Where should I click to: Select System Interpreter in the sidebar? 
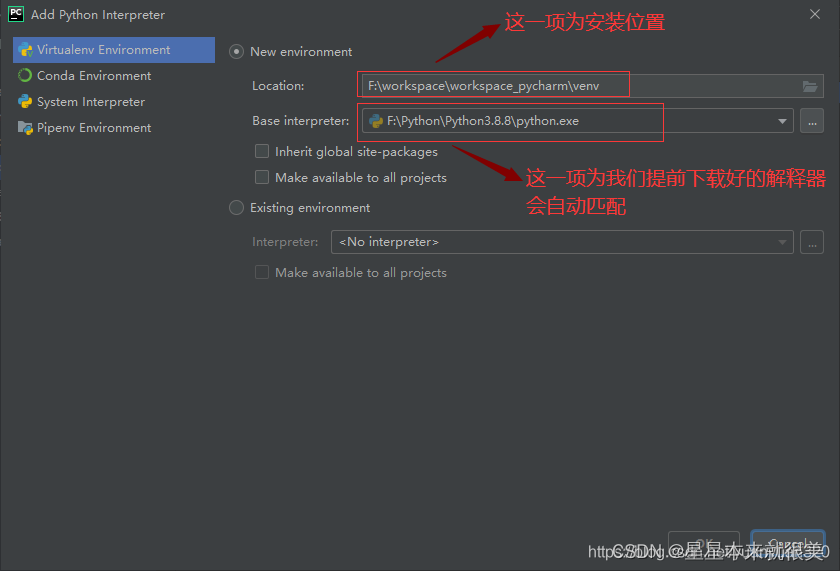coord(114,102)
